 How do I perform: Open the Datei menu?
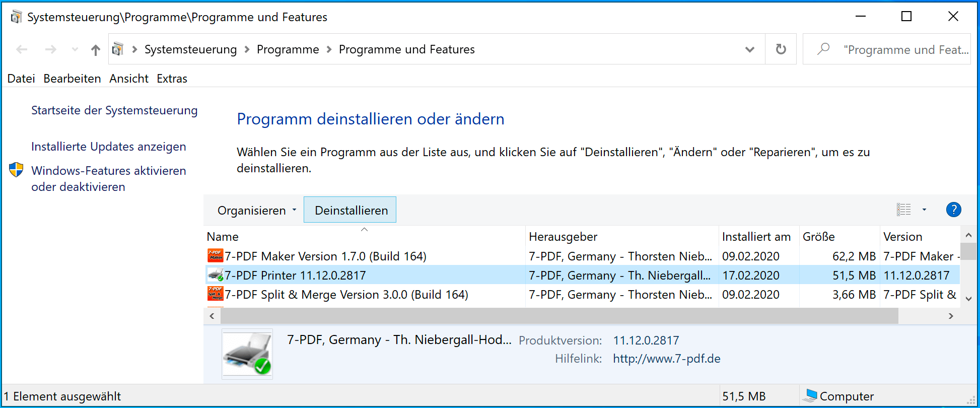(x=21, y=79)
